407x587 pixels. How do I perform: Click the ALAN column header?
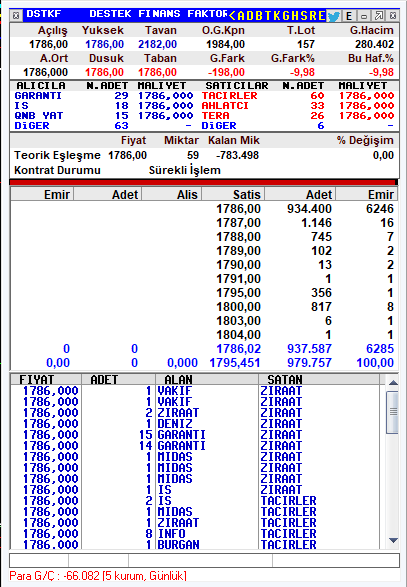207,379
